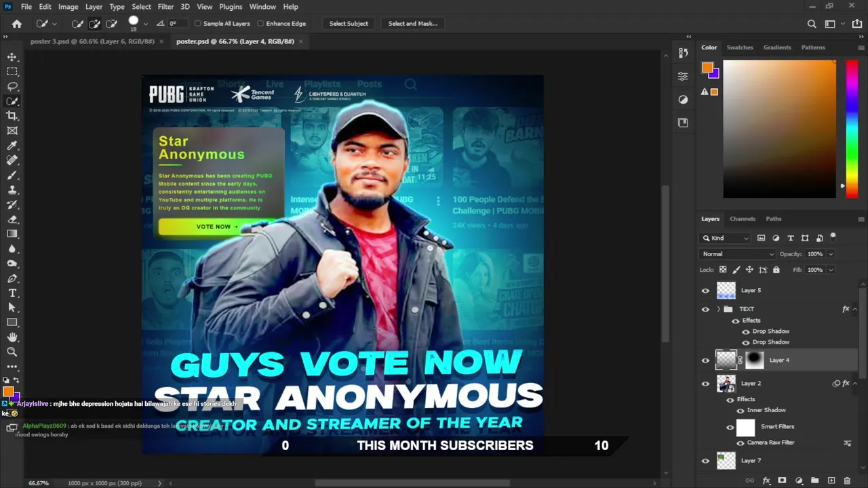Select the Spot Healing Brush tool

pos(12,161)
